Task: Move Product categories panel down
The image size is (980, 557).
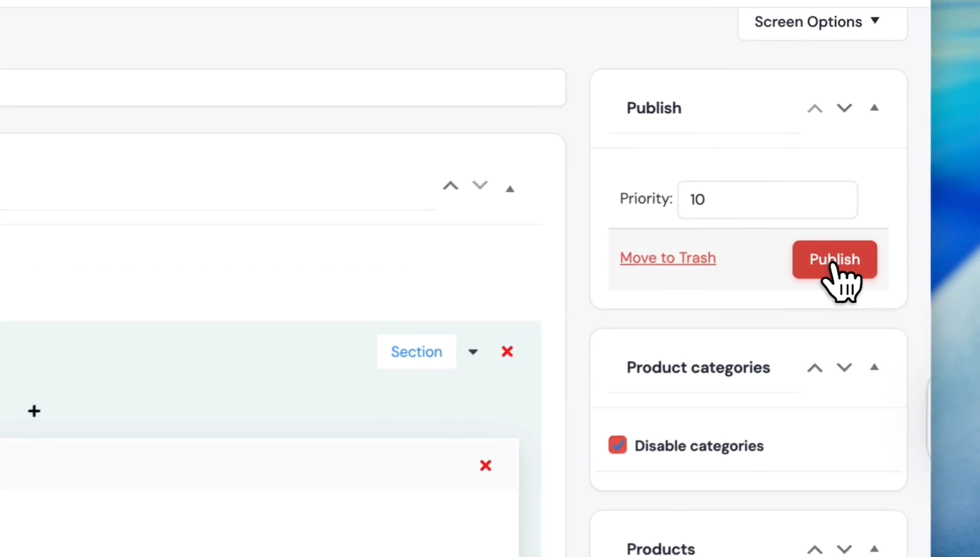Action: point(844,368)
